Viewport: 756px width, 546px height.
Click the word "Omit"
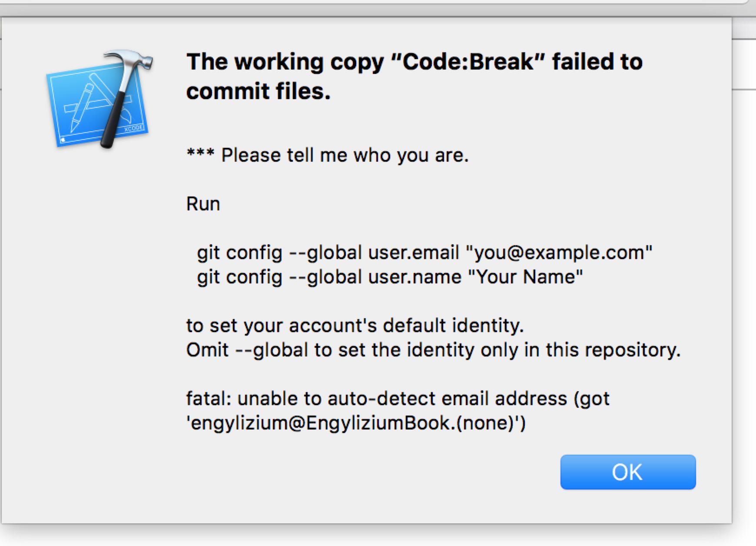[x=207, y=350]
